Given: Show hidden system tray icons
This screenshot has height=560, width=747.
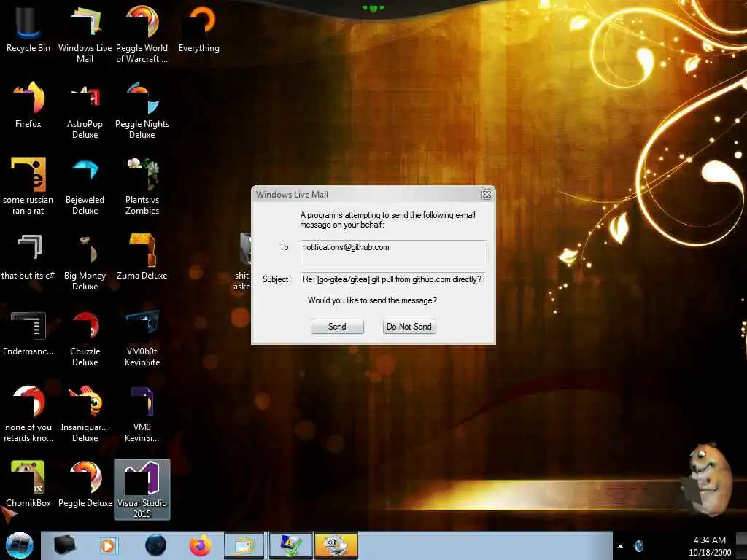Looking at the screenshot, I should pyautogui.click(x=620, y=546).
